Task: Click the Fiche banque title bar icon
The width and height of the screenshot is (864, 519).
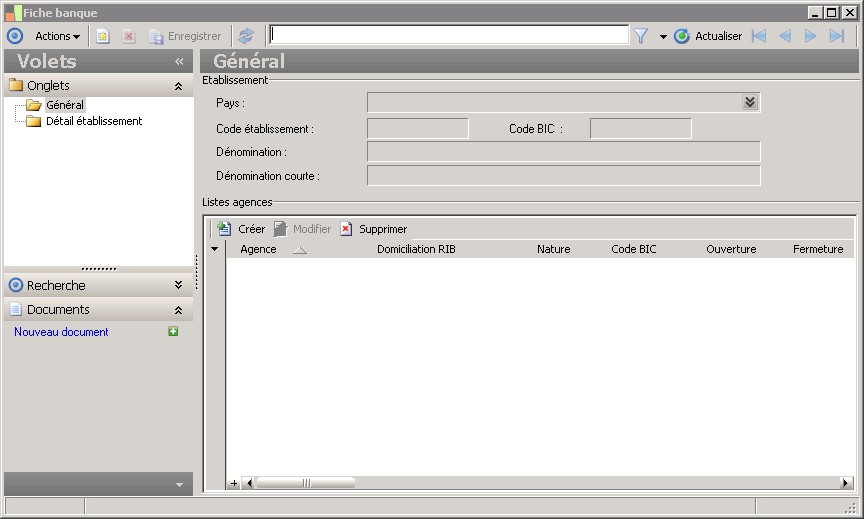Action: pyautogui.click(x=13, y=13)
